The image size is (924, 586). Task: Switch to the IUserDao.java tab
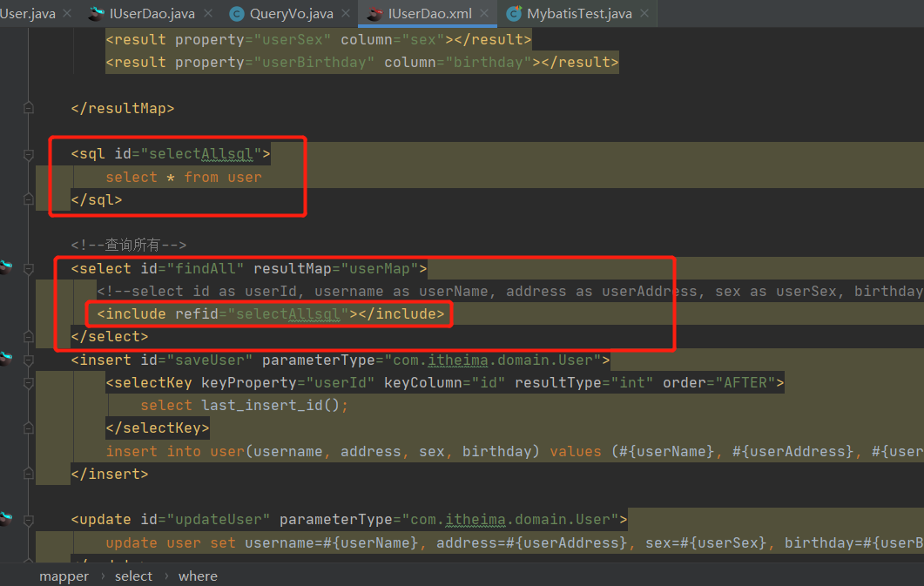pos(152,14)
